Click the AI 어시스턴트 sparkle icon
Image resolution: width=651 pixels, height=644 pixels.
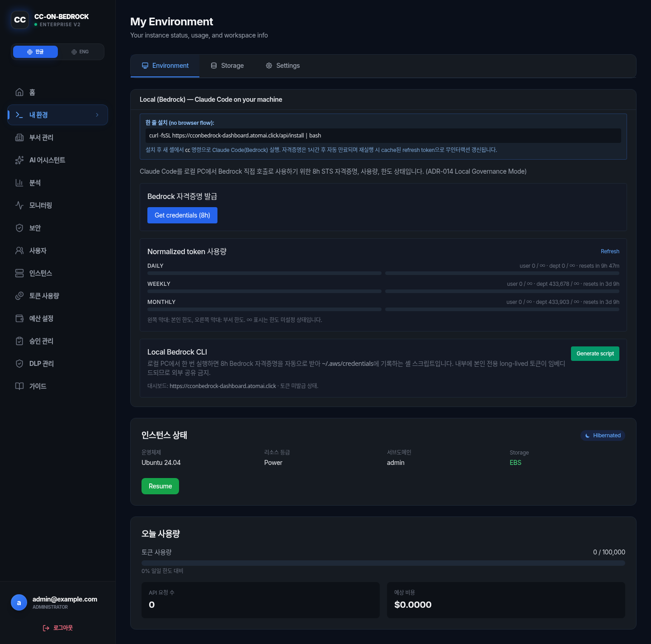pyautogui.click(x=19, y=160)
